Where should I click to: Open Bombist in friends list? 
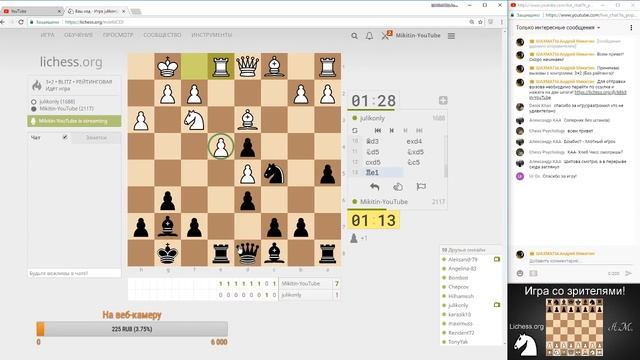458,278
